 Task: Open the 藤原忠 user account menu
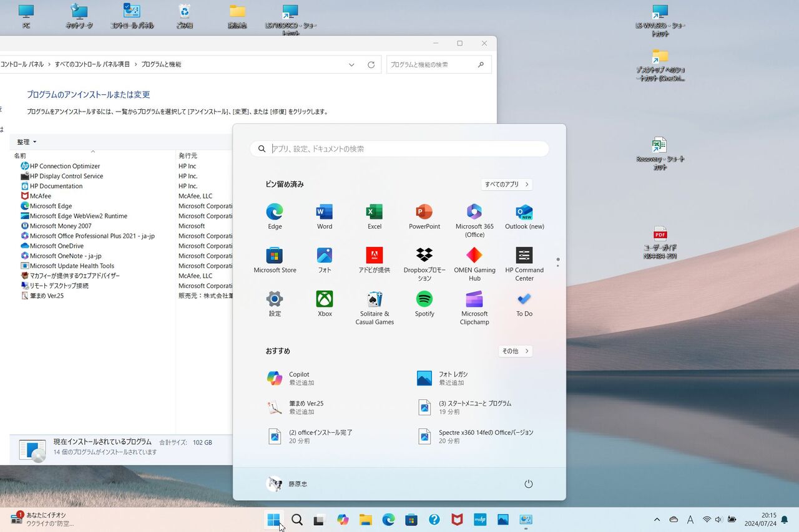287,484
